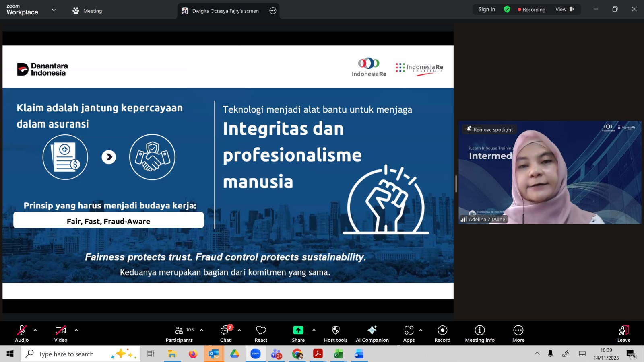Viewport: 644px width, 362px height.
Task: Click the Sign in button
Action: point(487,9)
